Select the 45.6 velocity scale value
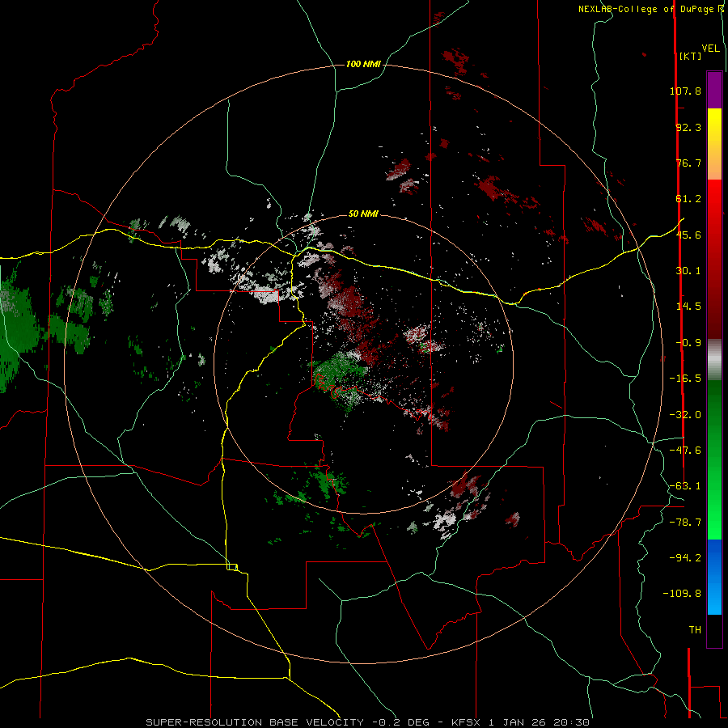 coord(688,235)
